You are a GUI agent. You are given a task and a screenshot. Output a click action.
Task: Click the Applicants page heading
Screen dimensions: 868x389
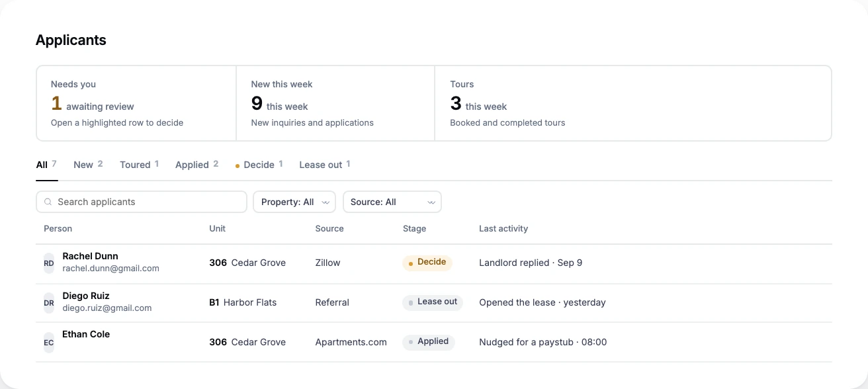pos(71,40)
